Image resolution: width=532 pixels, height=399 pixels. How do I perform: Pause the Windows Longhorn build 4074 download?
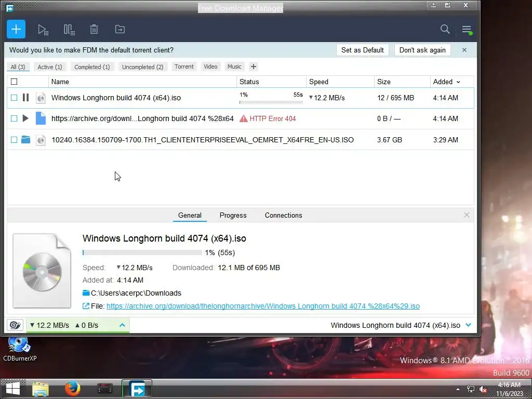(25, 98)
